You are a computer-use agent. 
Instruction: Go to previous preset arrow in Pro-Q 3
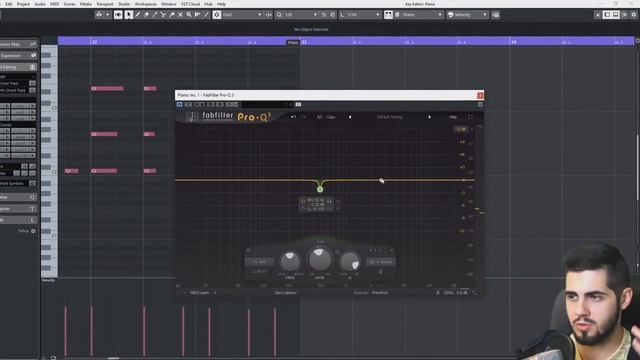pyautogui.click(x=349, y=117)
